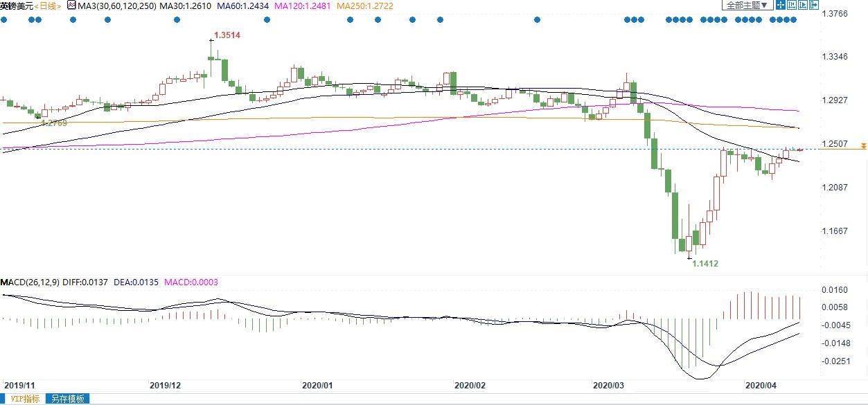Change the 日线 period selector

(47, 6)
